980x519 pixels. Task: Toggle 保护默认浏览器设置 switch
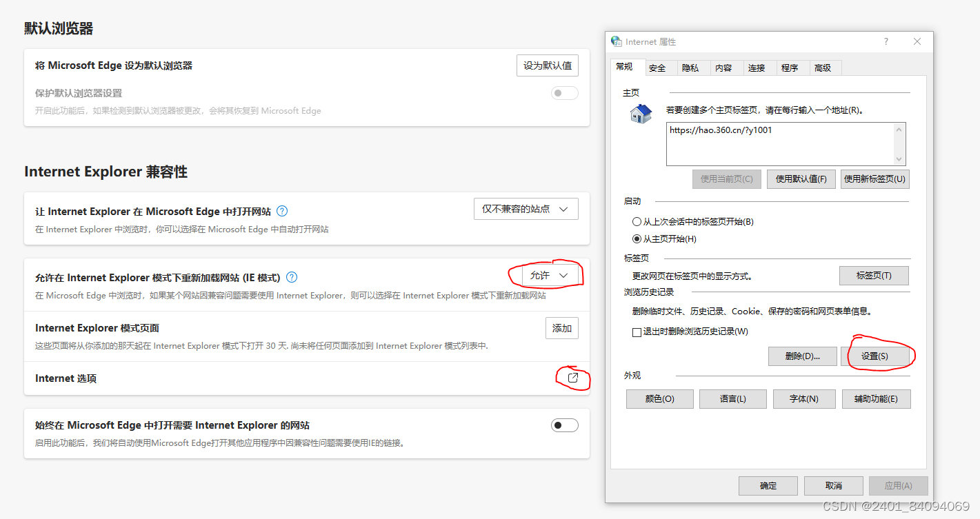coord(564,93)
